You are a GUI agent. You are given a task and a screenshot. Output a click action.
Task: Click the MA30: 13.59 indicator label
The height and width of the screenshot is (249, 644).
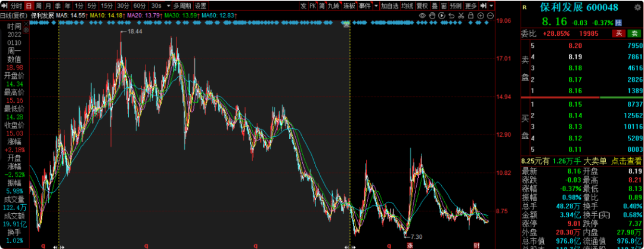tap(181, 16)
